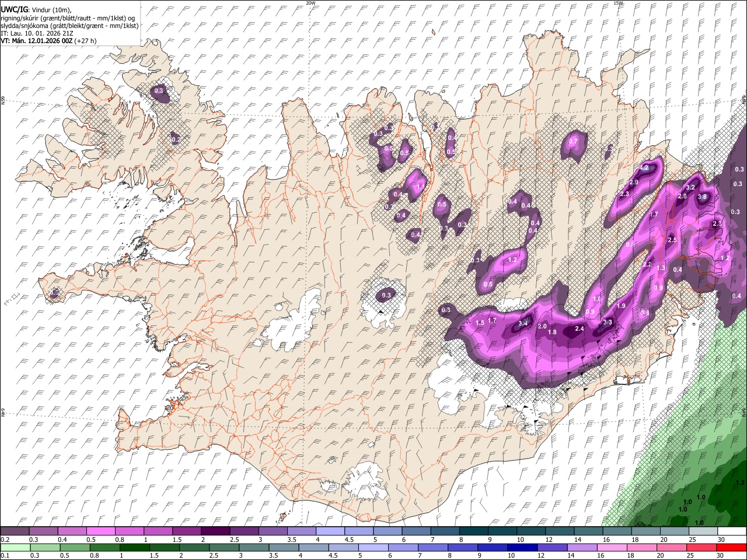This screenshot has width=747, height=560.
Task: Click upper legend swatch starting at 0.4
Action: click(72, 531)
